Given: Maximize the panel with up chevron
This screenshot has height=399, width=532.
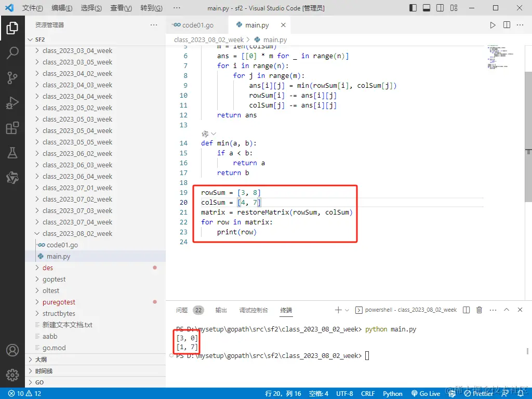Looking at the screenshot, I should [x=507, y=310].
